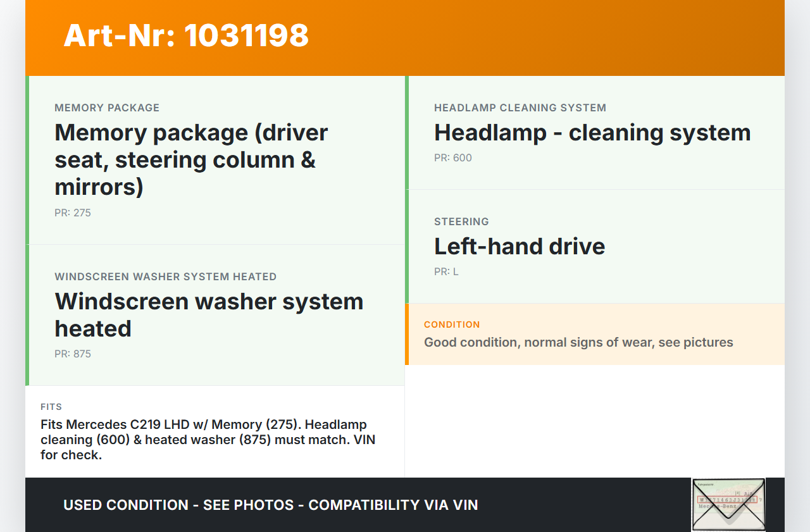Click the PR: 600 code label
The image size is (810, 532).
click(453, 158)
